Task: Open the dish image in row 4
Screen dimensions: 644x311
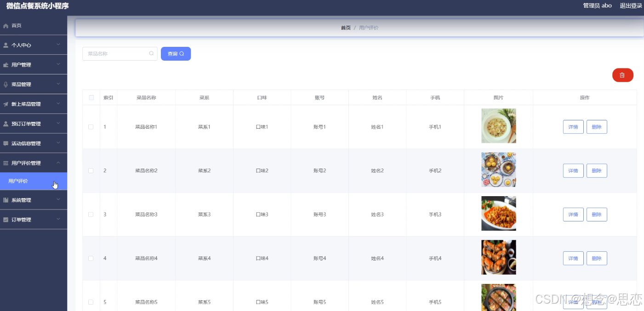Action: coord(498,257)
